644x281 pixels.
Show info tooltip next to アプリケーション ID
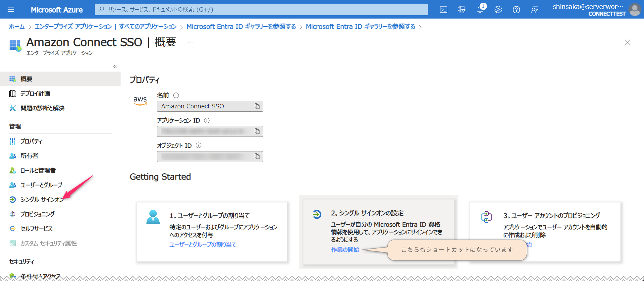tap(207, 121)
